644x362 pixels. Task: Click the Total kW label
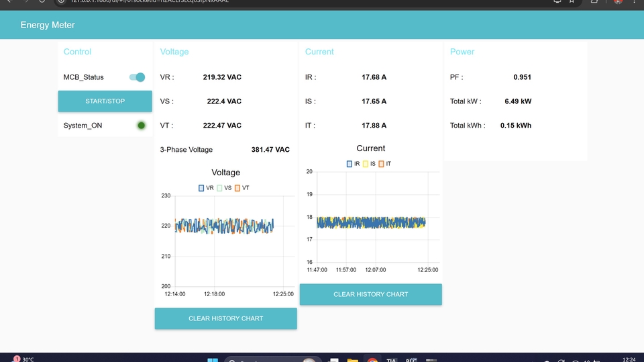[466, 101]
